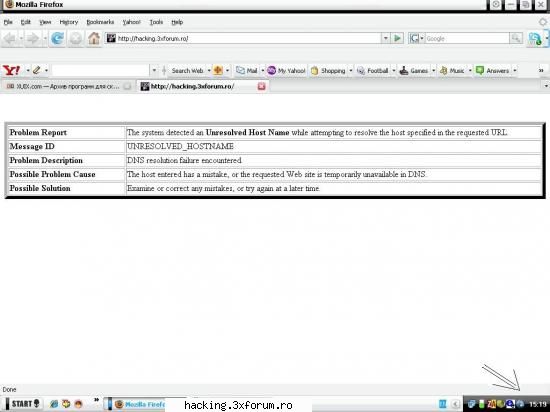Click the green Go arrow

397,38
